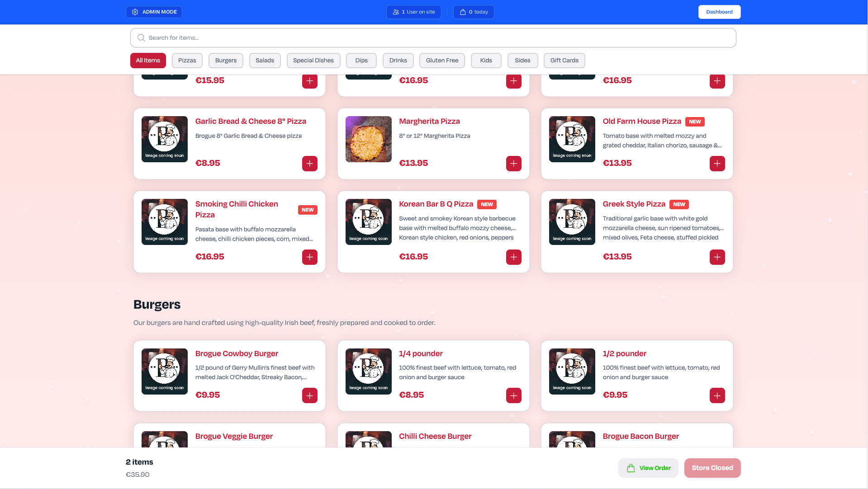Screen dimensions: 868x489
Task: Click Garlic Bread & Cheese pizza placeholder image
Action: [165, 139]
